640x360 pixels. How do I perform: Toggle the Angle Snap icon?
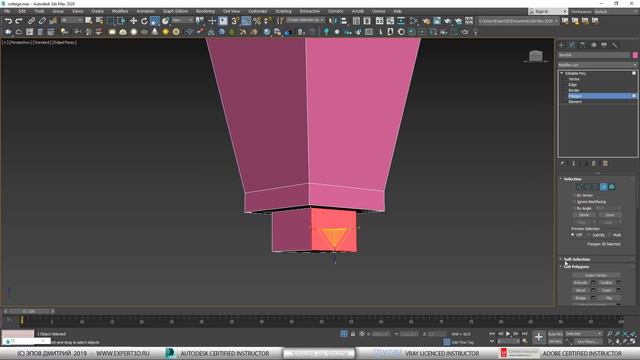(x=246, y=20)
